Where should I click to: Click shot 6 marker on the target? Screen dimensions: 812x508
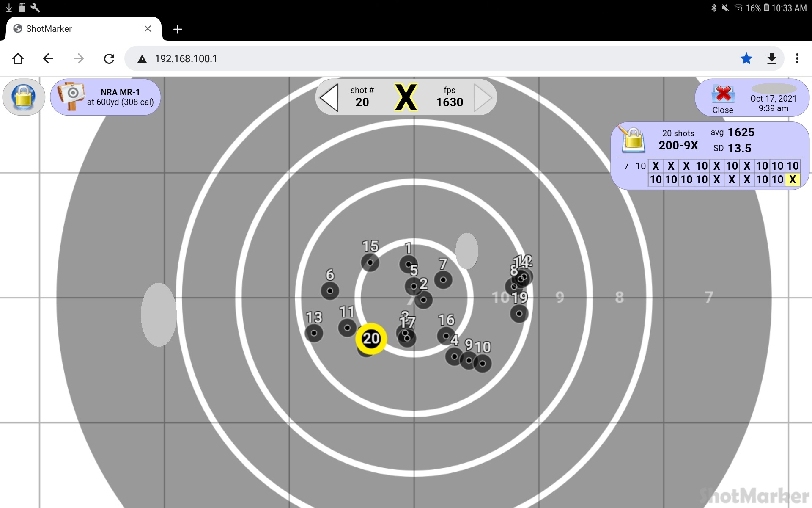[330, 291]
